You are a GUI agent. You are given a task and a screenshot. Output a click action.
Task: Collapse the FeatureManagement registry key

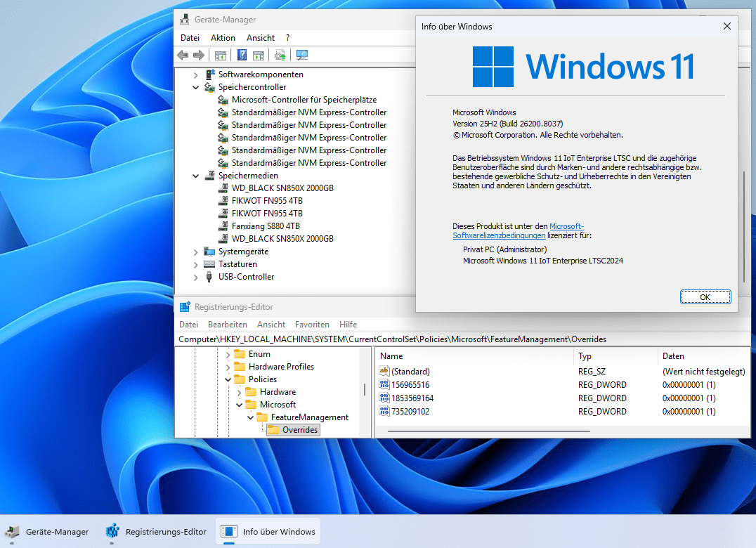[250, 417]
